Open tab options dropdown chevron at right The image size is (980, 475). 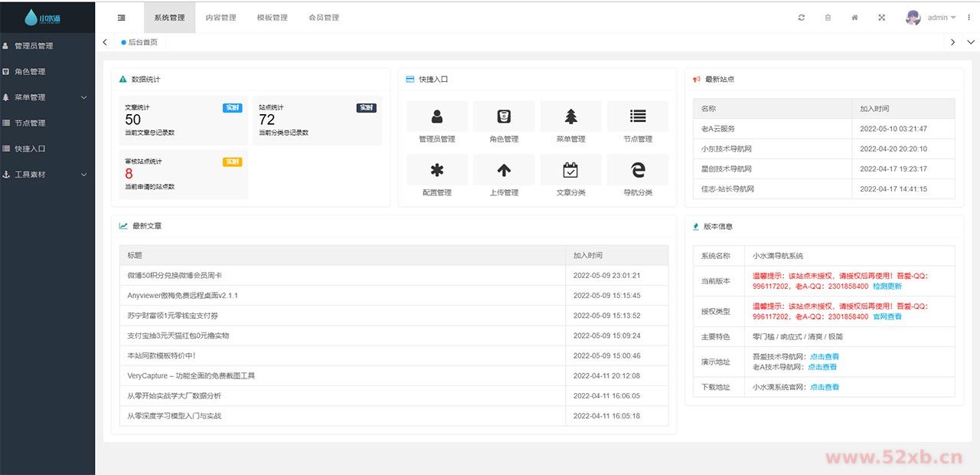click(971, 42)
